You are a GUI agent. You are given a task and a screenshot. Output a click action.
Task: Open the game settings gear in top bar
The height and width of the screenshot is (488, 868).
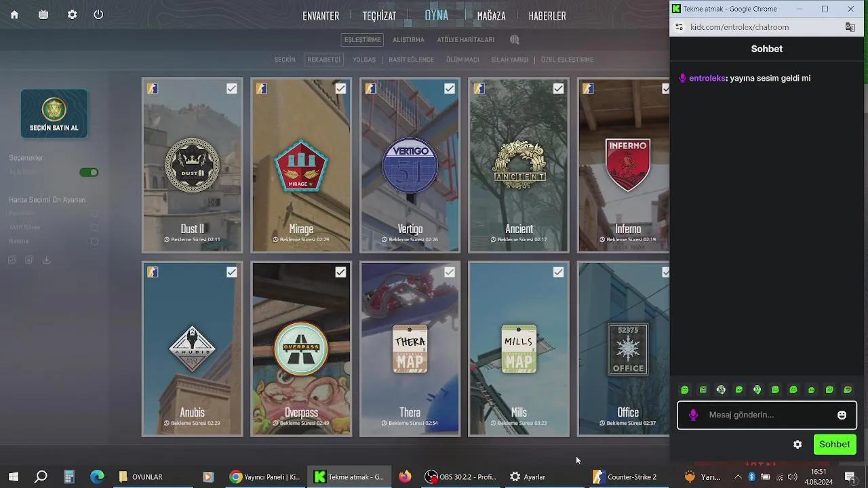point(72,15)
